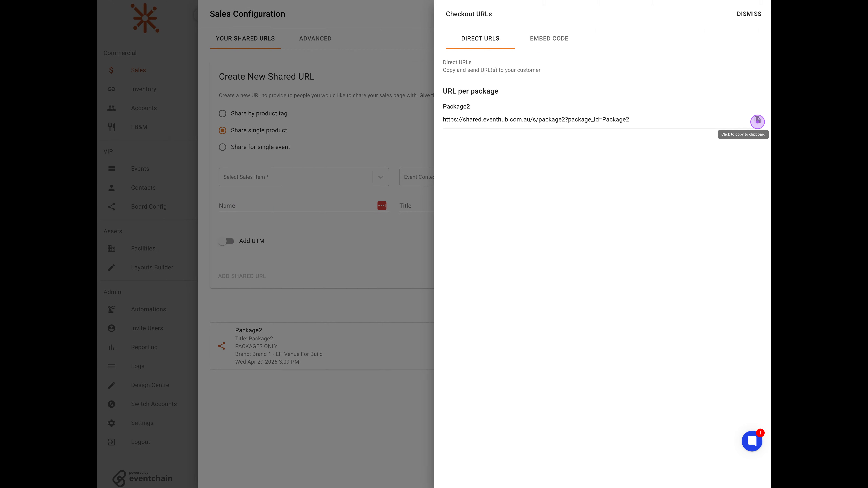868x488 pixels.
Task: Switch to the Direct URLs tab
Action: point(480,38)
